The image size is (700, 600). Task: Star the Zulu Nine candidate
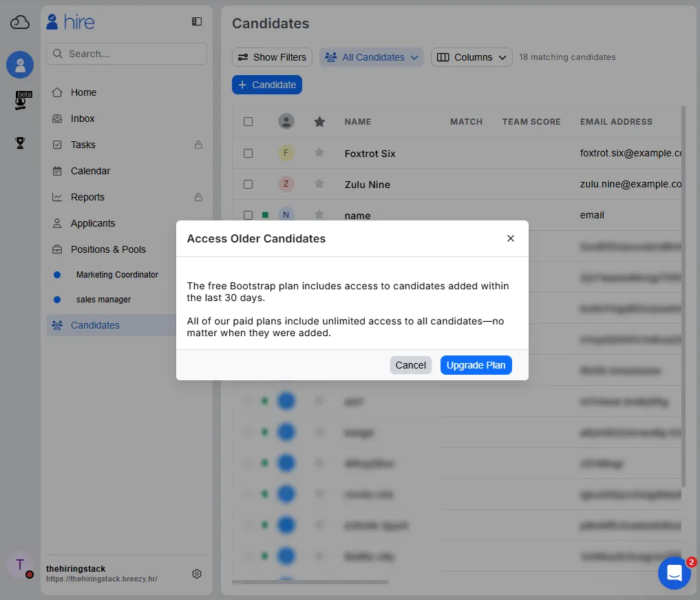319,184
